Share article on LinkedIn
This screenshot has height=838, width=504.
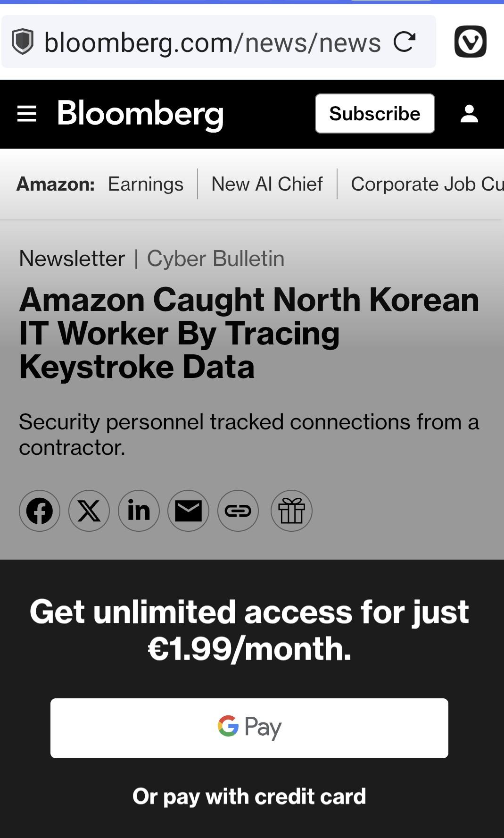click(x=139, y=511)
